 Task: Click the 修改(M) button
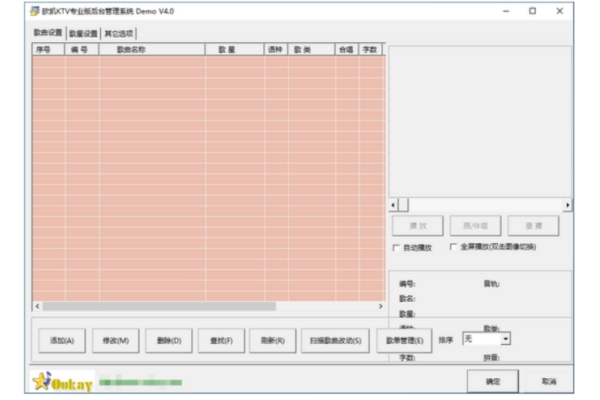(x=116, y=340)
